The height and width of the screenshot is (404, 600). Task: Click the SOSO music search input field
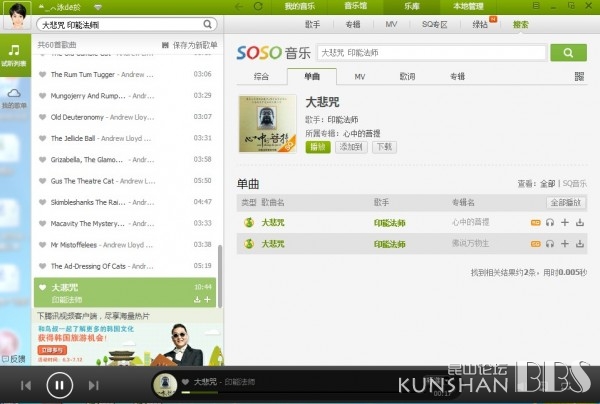pos(431,53)
